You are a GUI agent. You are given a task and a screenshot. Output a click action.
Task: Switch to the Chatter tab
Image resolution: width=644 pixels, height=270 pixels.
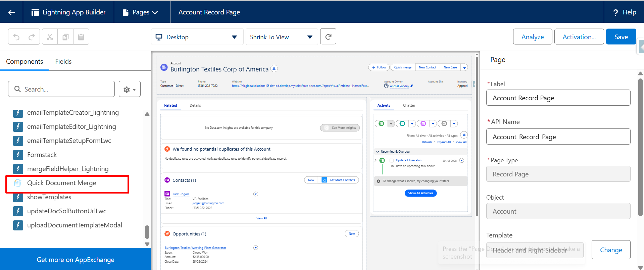pos(409,105)
